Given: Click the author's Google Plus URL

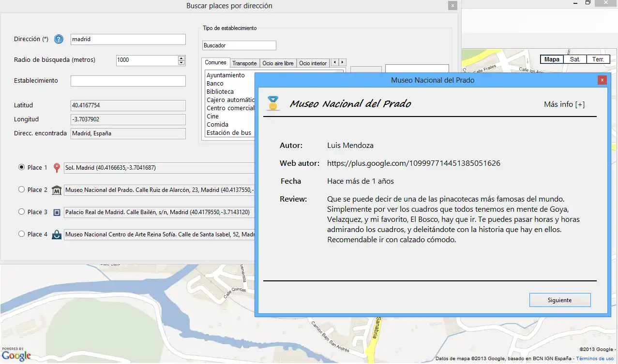Looking at the screenshot, I should point(414,163).
